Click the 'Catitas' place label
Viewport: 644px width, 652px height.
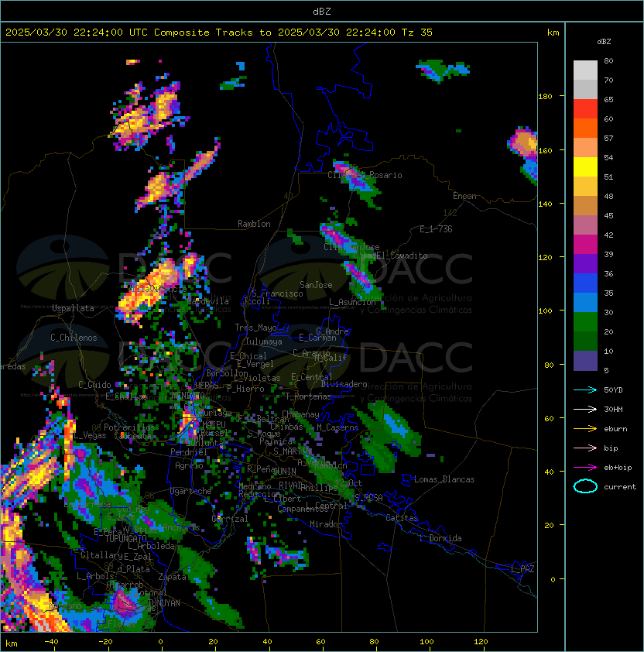tap(402, 518)
